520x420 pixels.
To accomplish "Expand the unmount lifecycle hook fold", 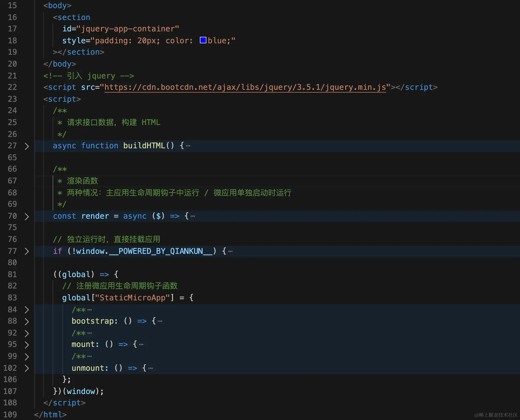I will point(27,368).
